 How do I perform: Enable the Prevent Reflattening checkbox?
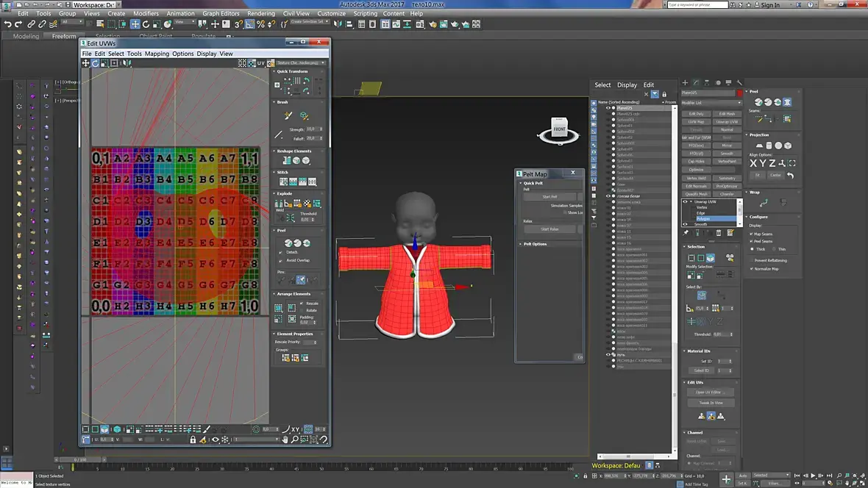coord(752,260)
